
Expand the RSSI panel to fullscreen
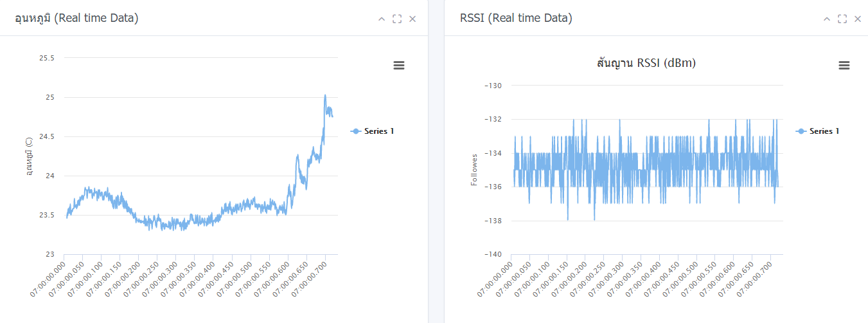click(x=842, y=19)
